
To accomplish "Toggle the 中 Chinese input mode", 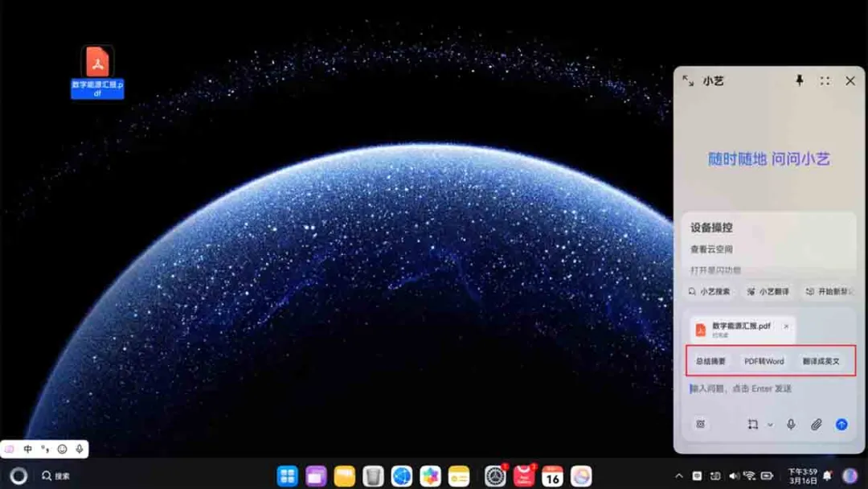I will click(27, 449).
